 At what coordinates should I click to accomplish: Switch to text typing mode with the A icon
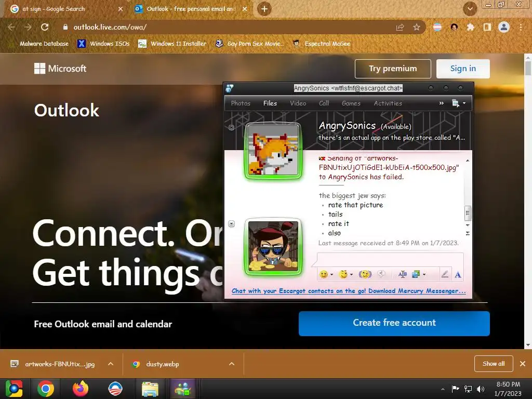(458, 274)
